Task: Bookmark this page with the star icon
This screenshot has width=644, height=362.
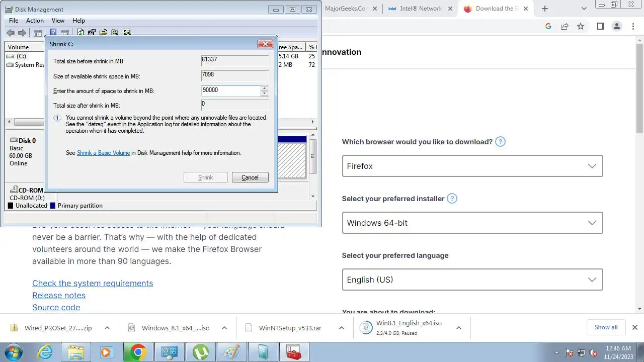Action: click(x=581, y=26)
